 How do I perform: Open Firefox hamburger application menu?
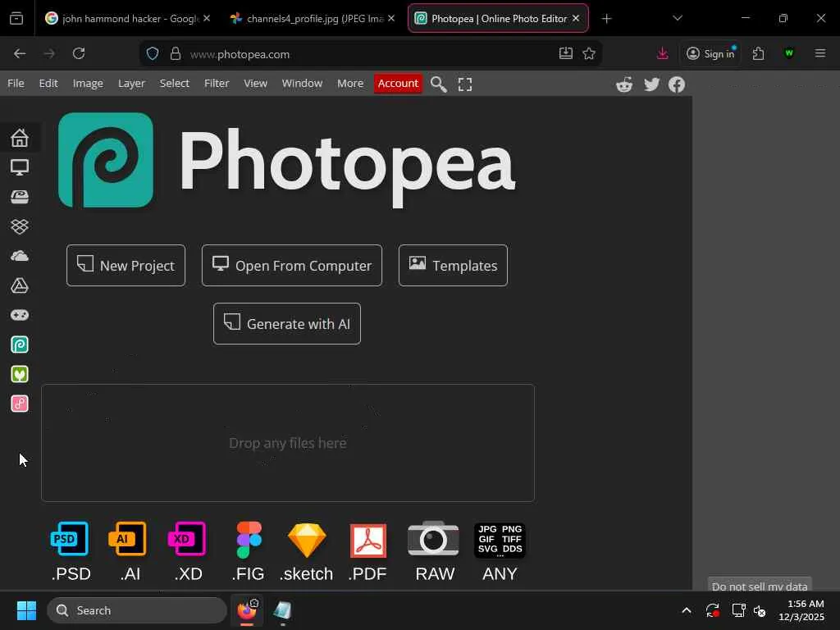pyautogui.click(x=820, y=53)
